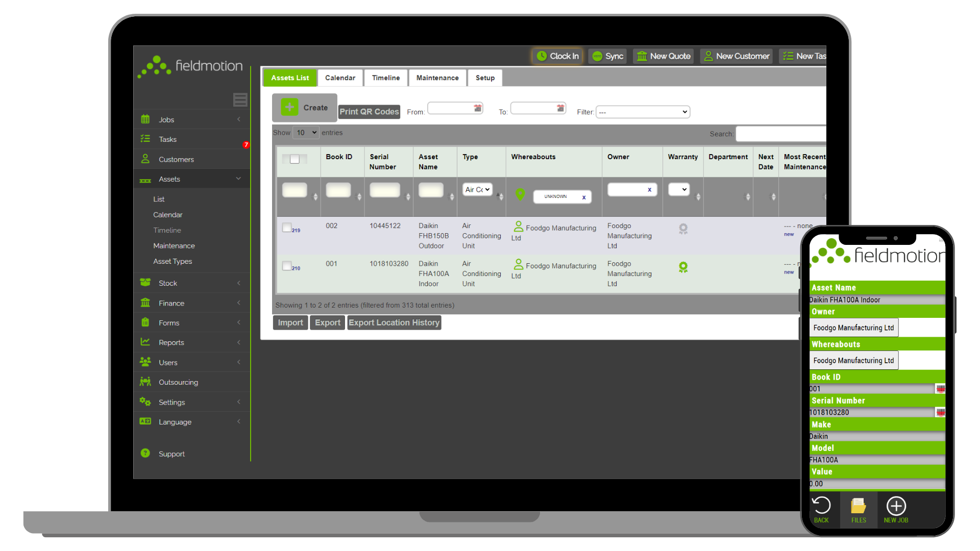Open the Show entries dropdown
980x551 pixels.
[x=305, y=132]
